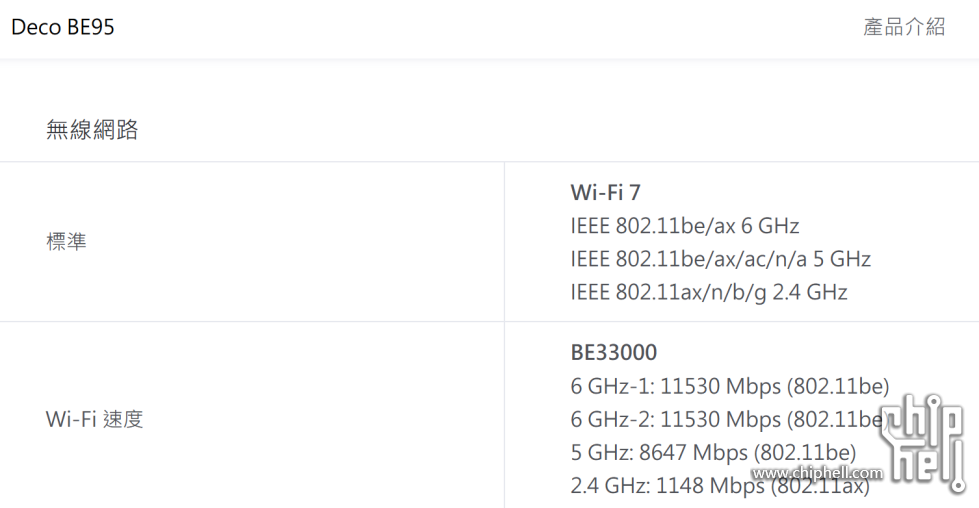
Task: Select the IEEE 802.11be/ax/ac/n/a 5 GHz line
Action: (720, 259)
